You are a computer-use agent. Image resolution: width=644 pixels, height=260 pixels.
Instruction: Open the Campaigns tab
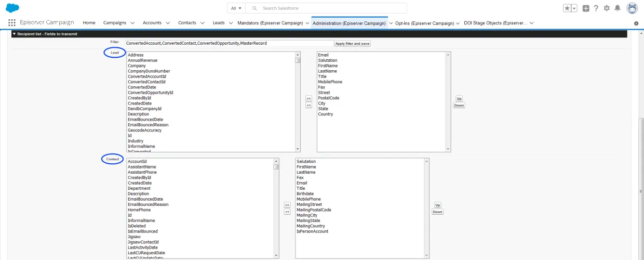[115, 23]
